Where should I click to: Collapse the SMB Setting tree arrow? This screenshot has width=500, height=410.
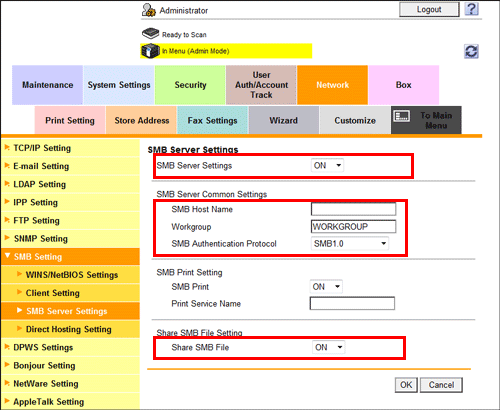tap(8, 256)
